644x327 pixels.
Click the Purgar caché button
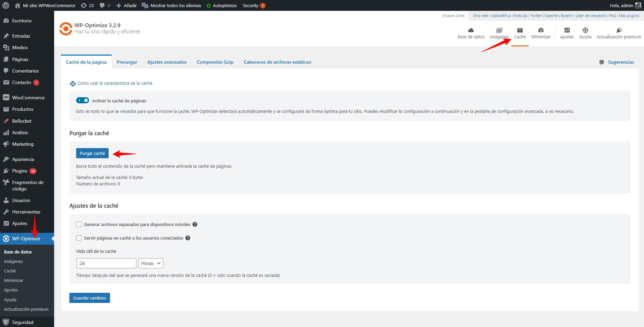coord(92,153)
